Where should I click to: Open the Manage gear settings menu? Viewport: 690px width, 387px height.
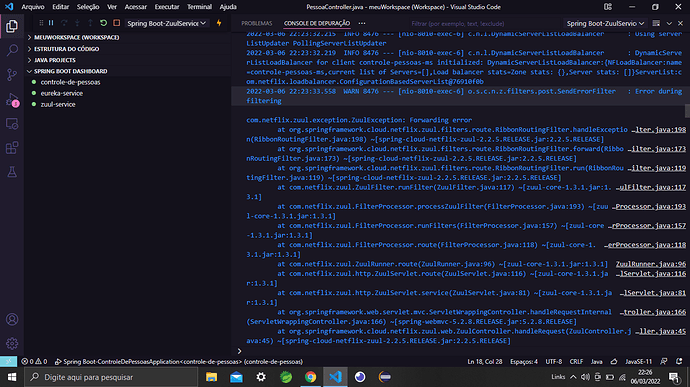point(12,343)
